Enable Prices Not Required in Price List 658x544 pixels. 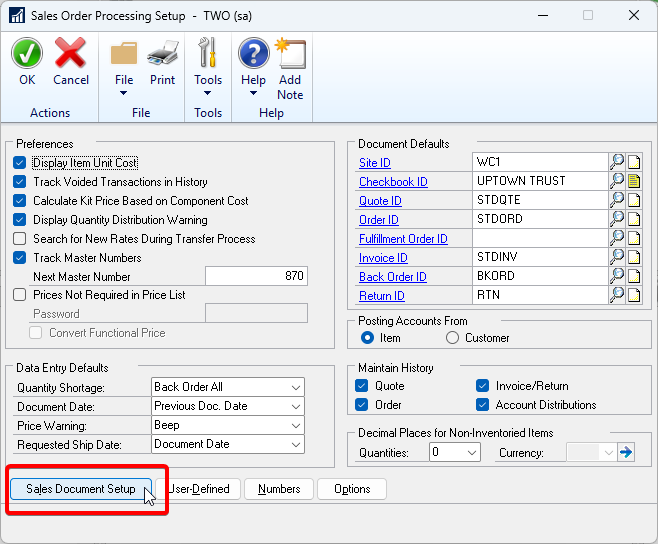tap(20, 295)
